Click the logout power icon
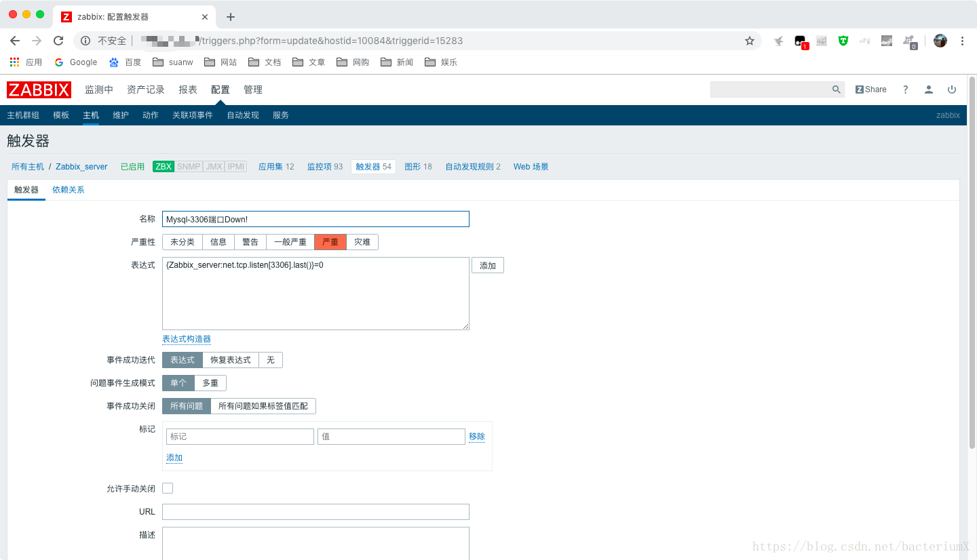This screenshot has width=977, height=560. pos(952,89)
